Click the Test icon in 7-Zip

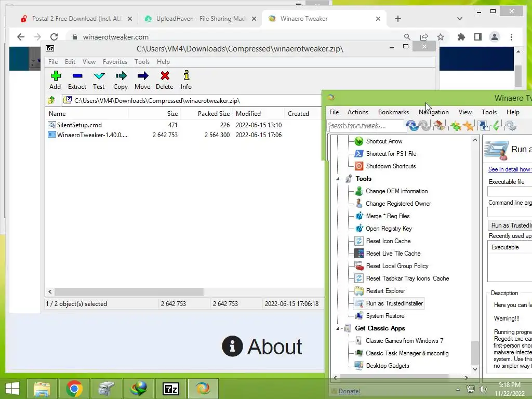click(x=99, y=76)
